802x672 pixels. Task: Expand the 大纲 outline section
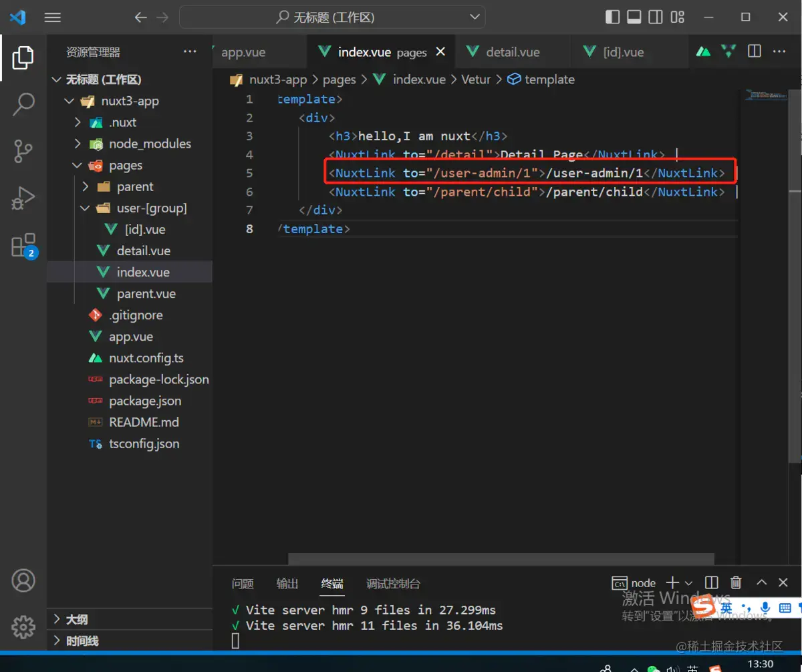click(x=130, y=619)
